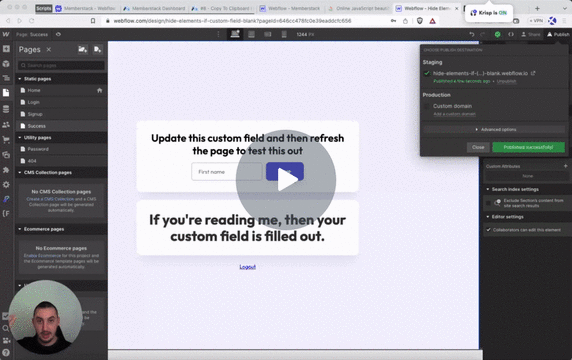This screenshot has width=572, height=360.
Task: Click the First name input on canvas
Action: coord(227,172)
